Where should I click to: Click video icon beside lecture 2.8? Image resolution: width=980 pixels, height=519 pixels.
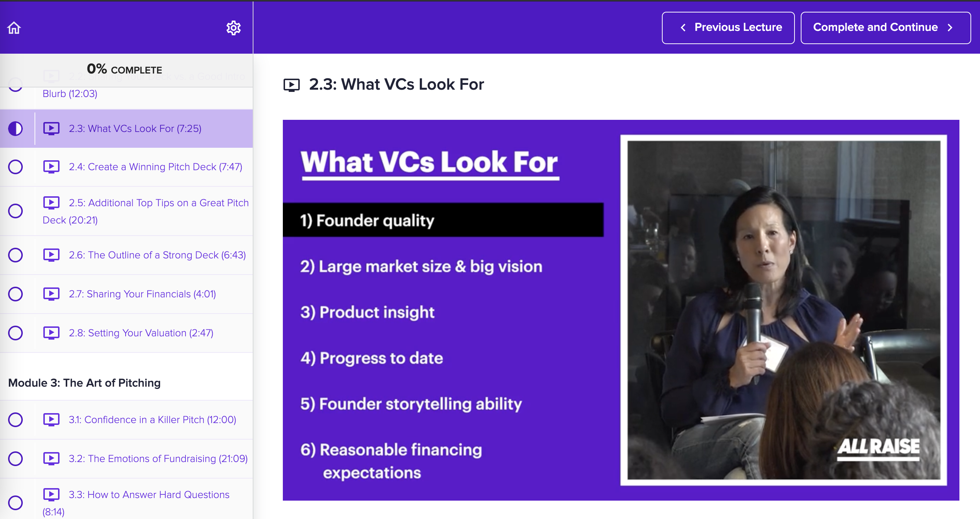[51, 333]
